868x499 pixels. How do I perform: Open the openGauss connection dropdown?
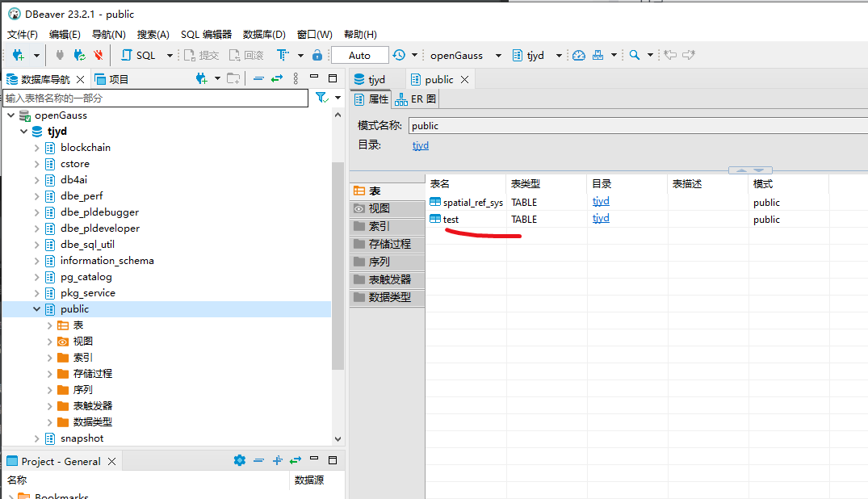[496, 55]
